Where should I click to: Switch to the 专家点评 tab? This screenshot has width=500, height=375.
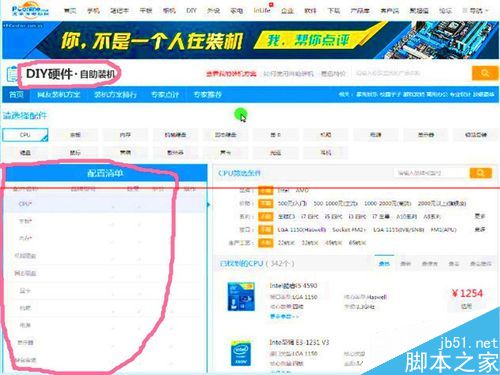pyautogui.click(x=165, y=95)
